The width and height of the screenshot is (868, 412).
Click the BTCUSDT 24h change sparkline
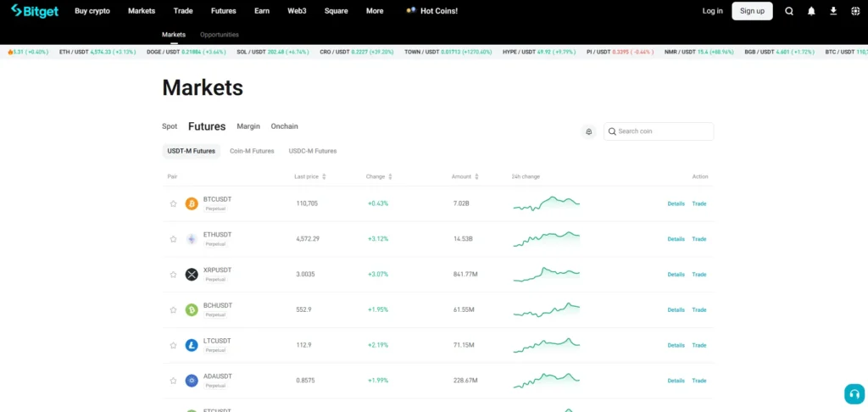547,203
